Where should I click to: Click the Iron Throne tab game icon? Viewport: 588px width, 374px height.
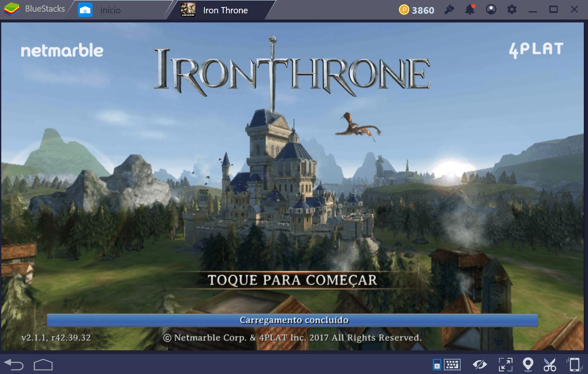pyautogui.click(x=188, y=10)
